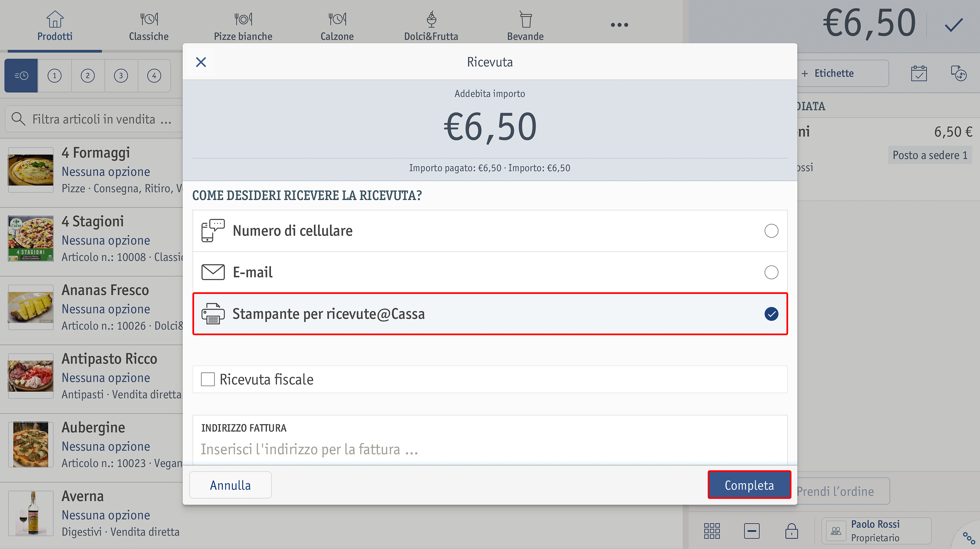The width and height of the screenshot is (980, 549).
Task: Select Numero di cellulare radio option
Action: 771,231
